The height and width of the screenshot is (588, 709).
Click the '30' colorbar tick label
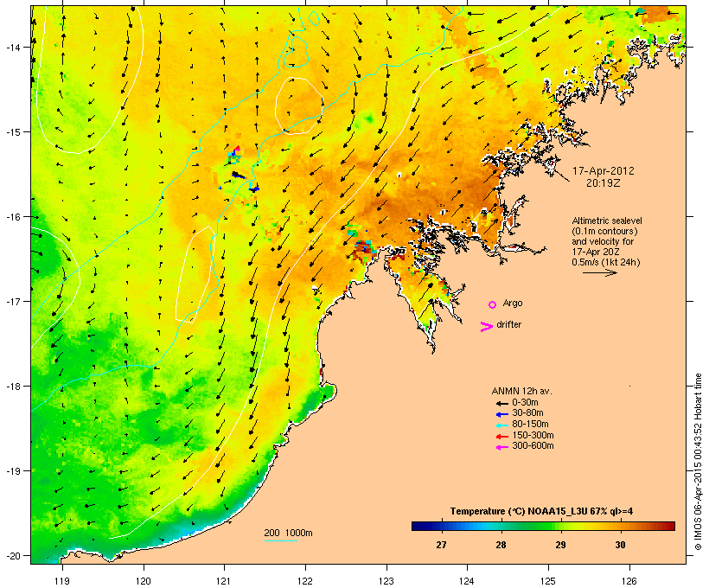[621, 545]
